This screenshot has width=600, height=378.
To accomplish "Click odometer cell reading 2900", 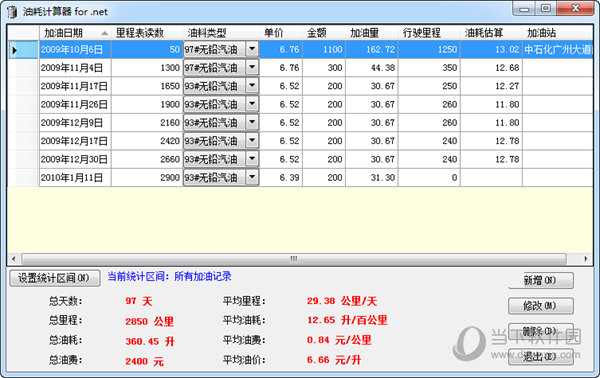I will pyautogui.click(x=147, y=178).
